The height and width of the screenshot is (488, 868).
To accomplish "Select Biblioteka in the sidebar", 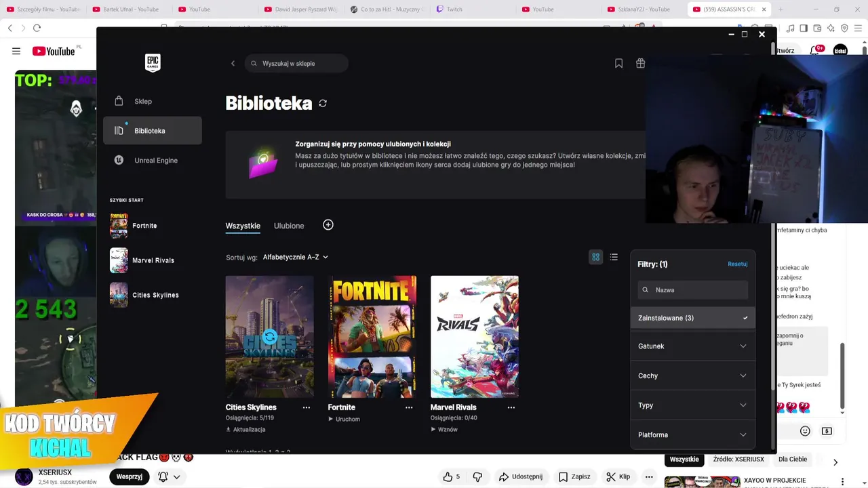I will tap(153, 130).
